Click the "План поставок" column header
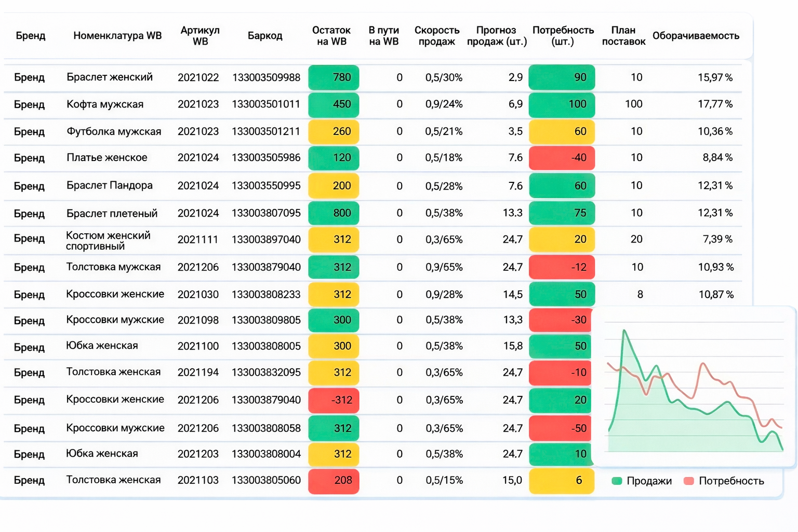798x532 pixels. (x=623, y=36)
